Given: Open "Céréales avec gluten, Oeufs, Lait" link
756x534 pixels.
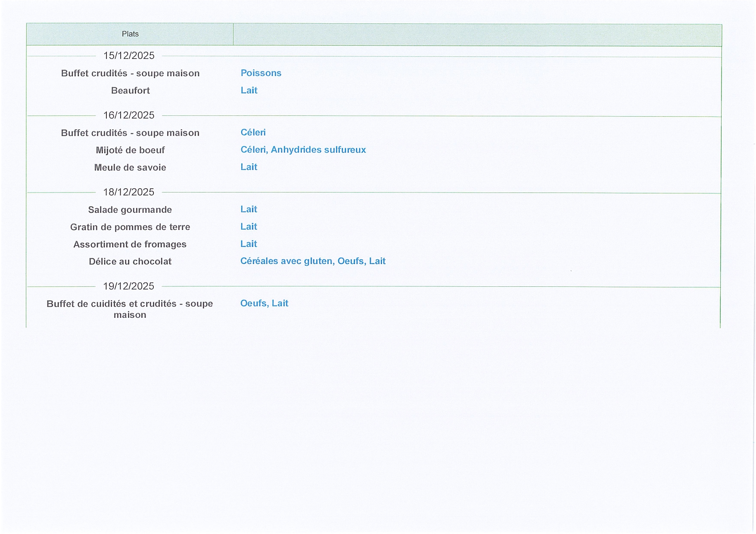Looking at the screenshot, I should coord(313,261).
